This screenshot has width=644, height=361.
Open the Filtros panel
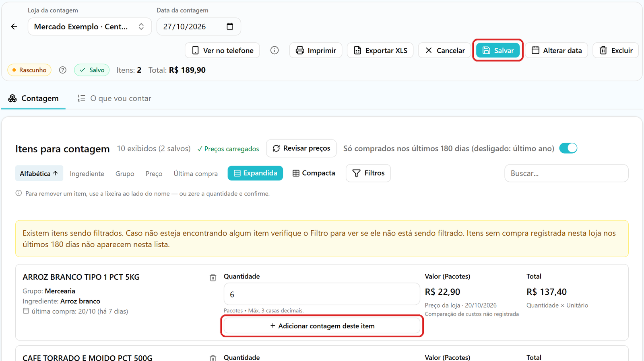click(368, 173)
